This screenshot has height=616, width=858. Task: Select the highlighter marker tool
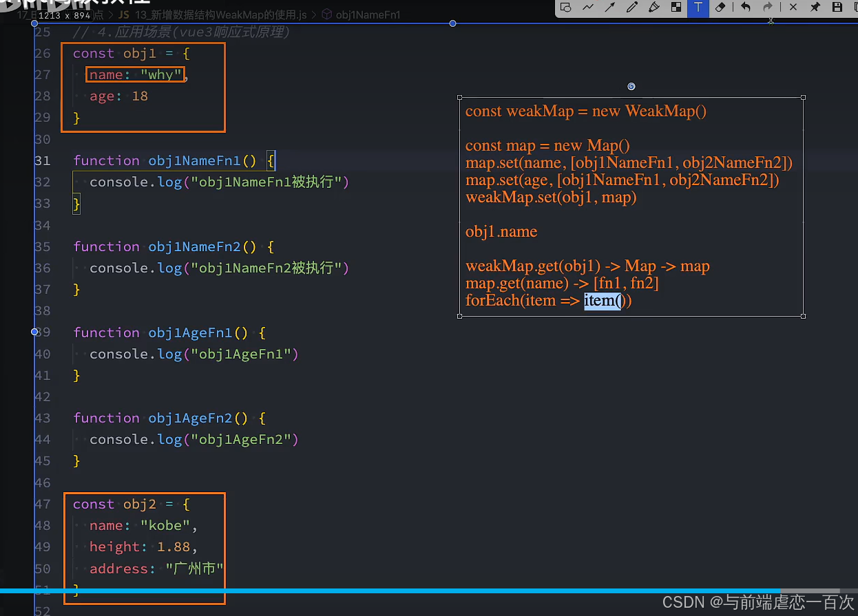[654, 8]
